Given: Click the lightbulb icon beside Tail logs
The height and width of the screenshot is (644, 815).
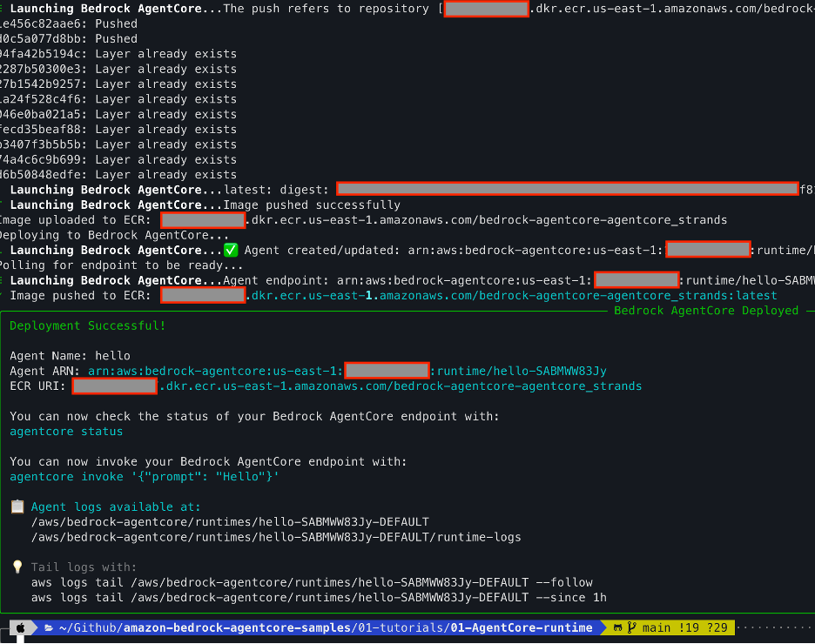Looking at the screenshot, I should click(x=17, y=567).
